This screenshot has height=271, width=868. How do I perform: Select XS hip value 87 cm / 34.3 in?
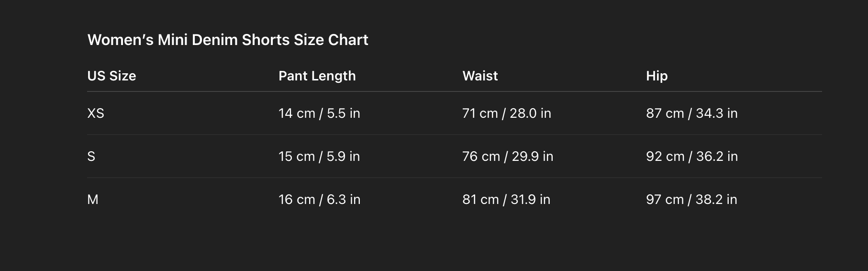(692, 113)
